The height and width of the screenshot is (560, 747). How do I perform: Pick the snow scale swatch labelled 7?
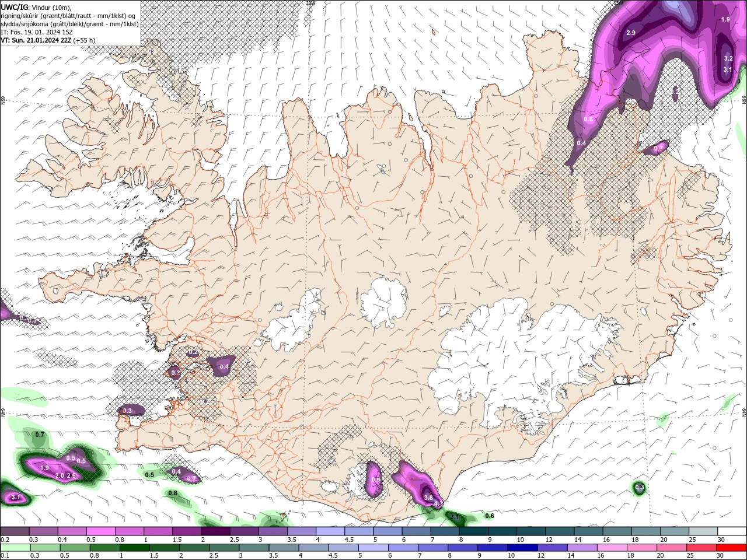(445, 531)
